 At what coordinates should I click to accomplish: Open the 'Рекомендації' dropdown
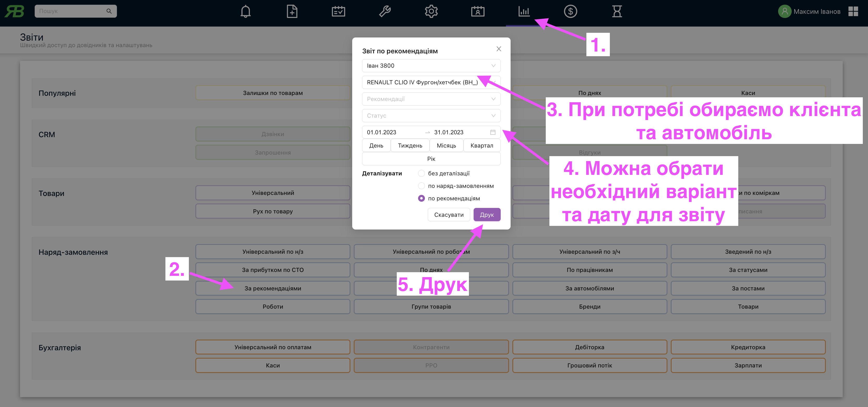click(x=431, y=99)
